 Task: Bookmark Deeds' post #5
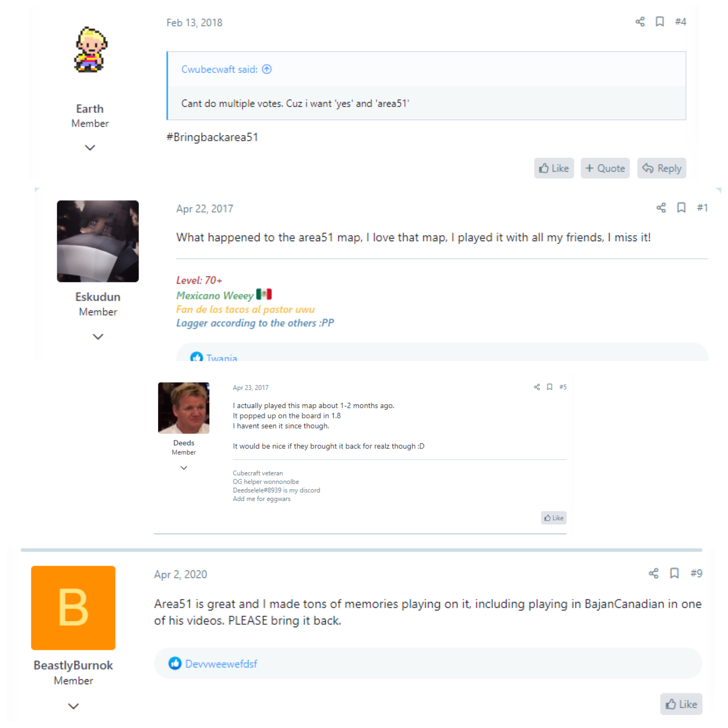[x=549, y=387]
